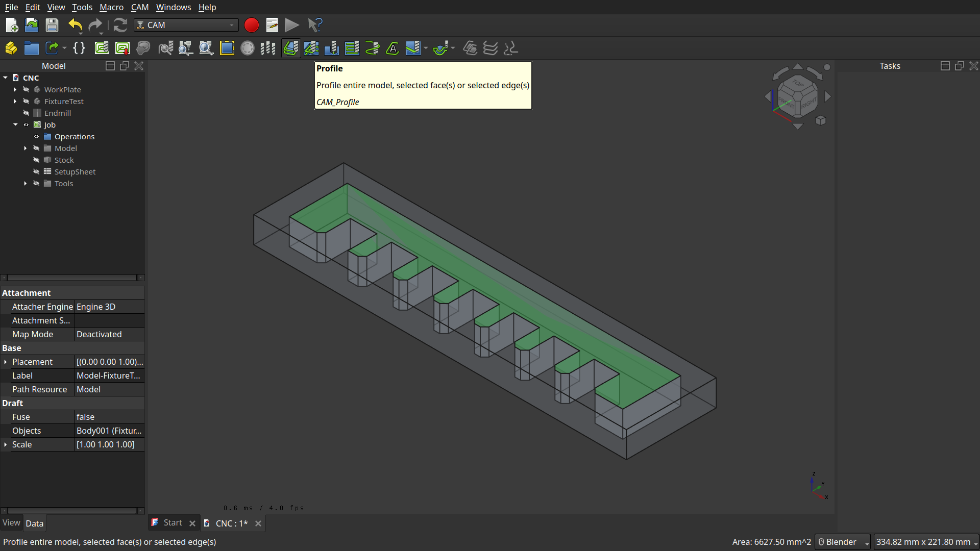Click the curly braces variable set icon
Viewport: 980px width, 551px height.
79,48
